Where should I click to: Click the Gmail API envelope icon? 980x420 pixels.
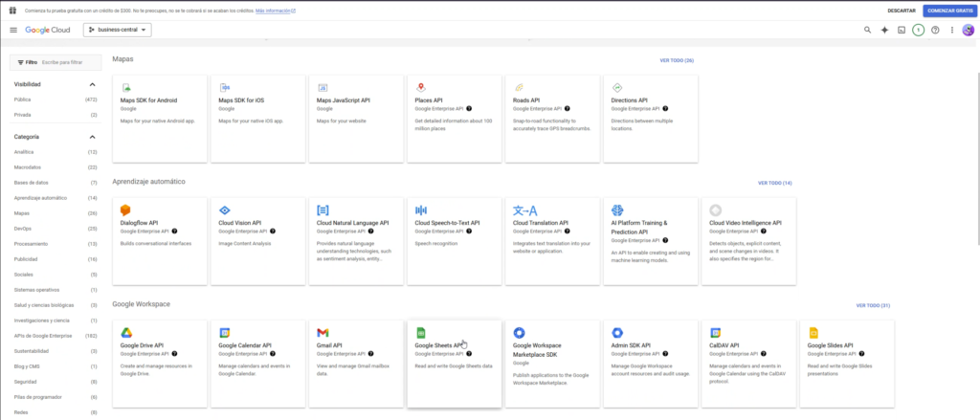(x=323, y=333)
